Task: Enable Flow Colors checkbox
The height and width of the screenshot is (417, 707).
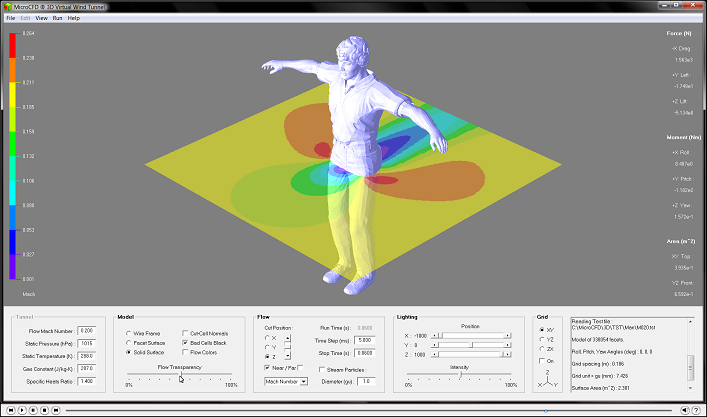Action: pyautogui.click(x=185, y=352)
